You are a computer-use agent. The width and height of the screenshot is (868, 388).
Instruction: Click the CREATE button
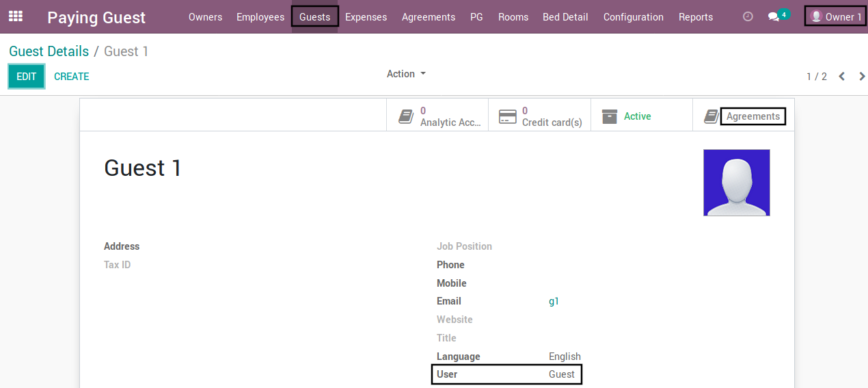(71, 77)
